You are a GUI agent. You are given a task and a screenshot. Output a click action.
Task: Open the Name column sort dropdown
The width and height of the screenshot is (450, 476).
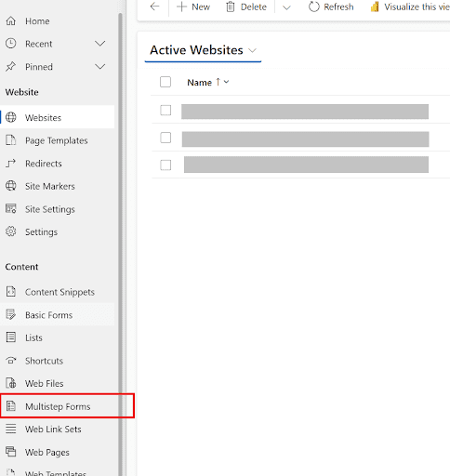(226, 82)
